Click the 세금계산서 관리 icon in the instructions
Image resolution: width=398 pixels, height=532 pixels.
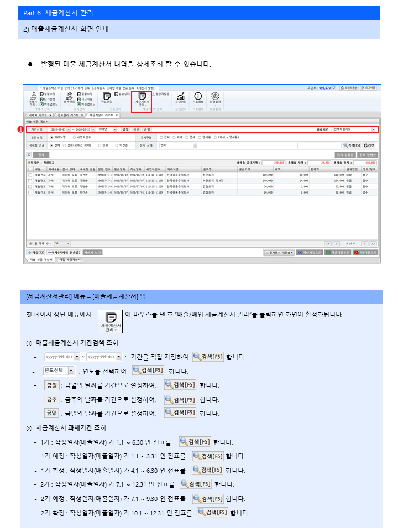111,321
